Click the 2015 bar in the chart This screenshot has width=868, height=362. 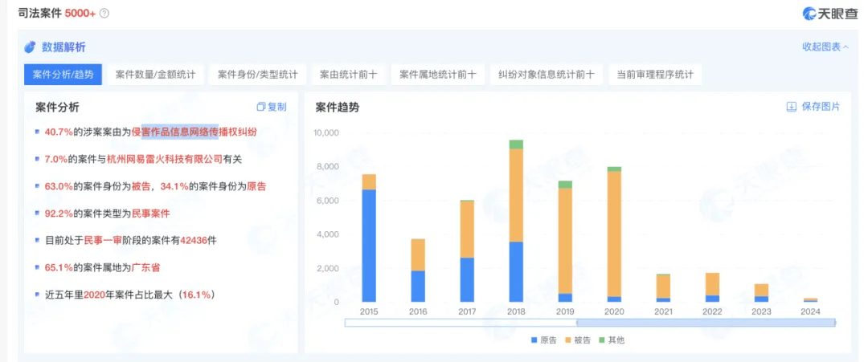pos(369,238)
